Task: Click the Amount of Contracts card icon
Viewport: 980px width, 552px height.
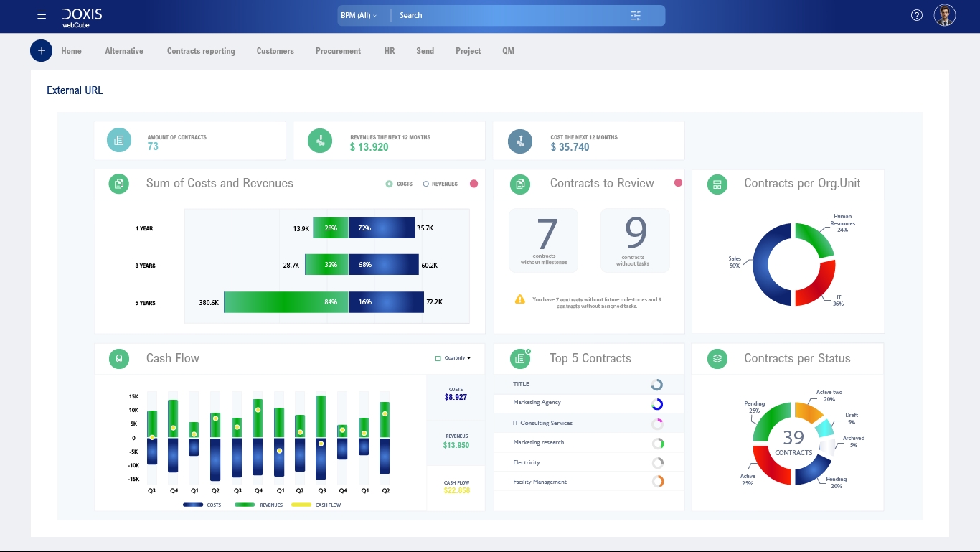Action: click(x=118, y=140)
